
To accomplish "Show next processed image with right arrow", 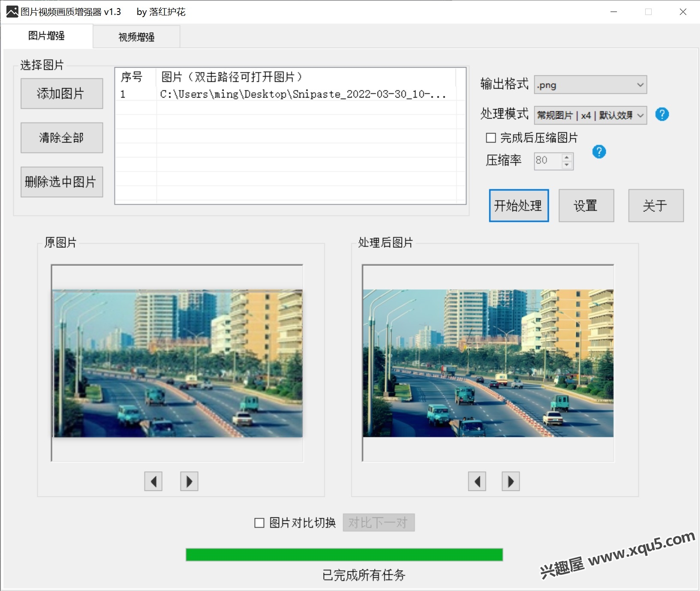I will pyautogui.click(x=511, y=481).
